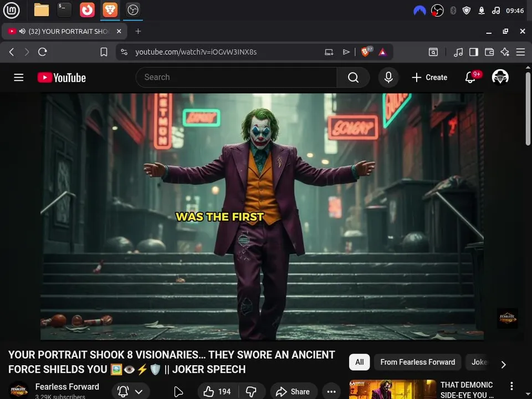Screen dimensions: 532x399
Task: Open the system notifications bell in tray
Action: [482, 11]
